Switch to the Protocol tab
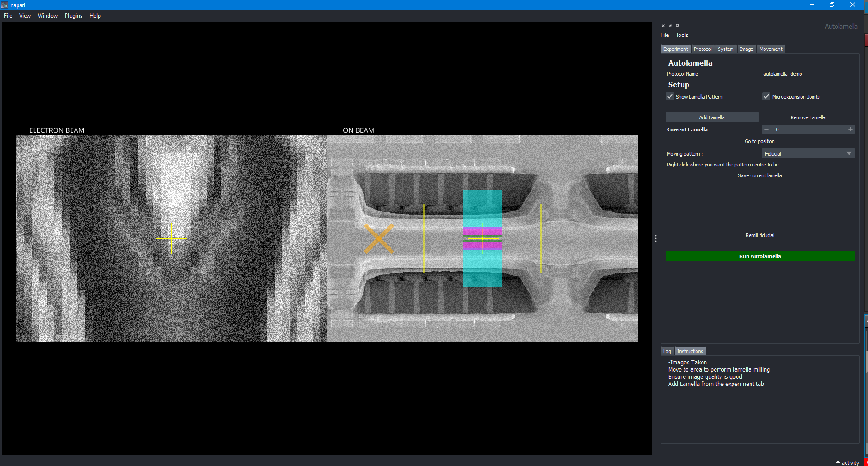This screenshot has width=868, height=466. 702,49
